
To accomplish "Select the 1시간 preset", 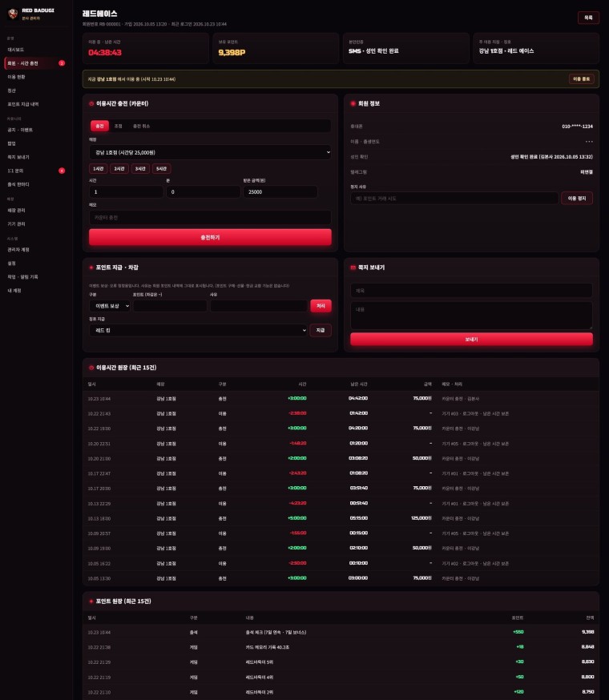I will [99, 169].
